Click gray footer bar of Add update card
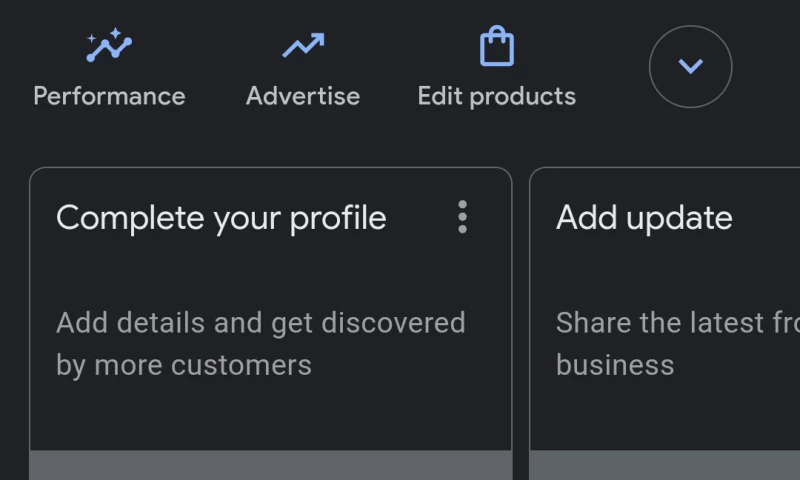Screen dimensions: 800x480 (665, 466)
